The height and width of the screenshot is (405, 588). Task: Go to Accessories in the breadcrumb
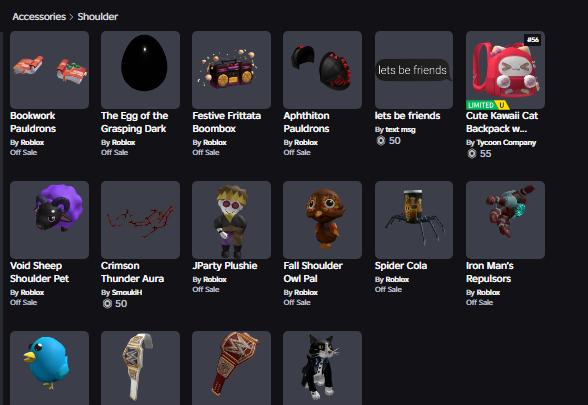click(39, 16)
